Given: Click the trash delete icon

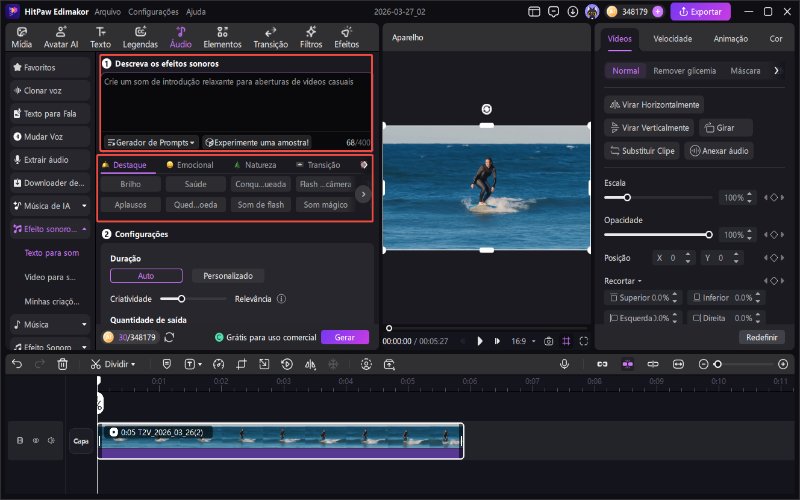Looking at the screenshot, I should coord(62,364).
